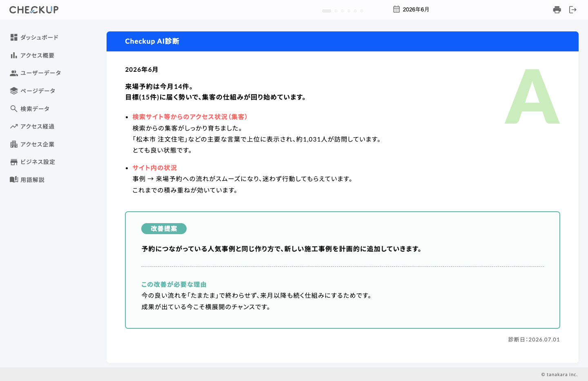Click the building icon for アクセス企業
The height and width of the screenshot is (381, 588).
click(14, 144)
